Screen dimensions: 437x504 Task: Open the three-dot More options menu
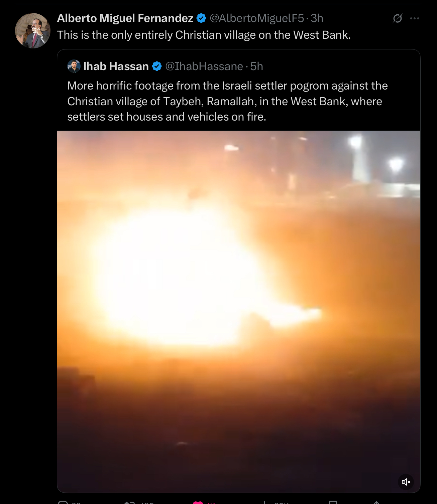(415, 18)
